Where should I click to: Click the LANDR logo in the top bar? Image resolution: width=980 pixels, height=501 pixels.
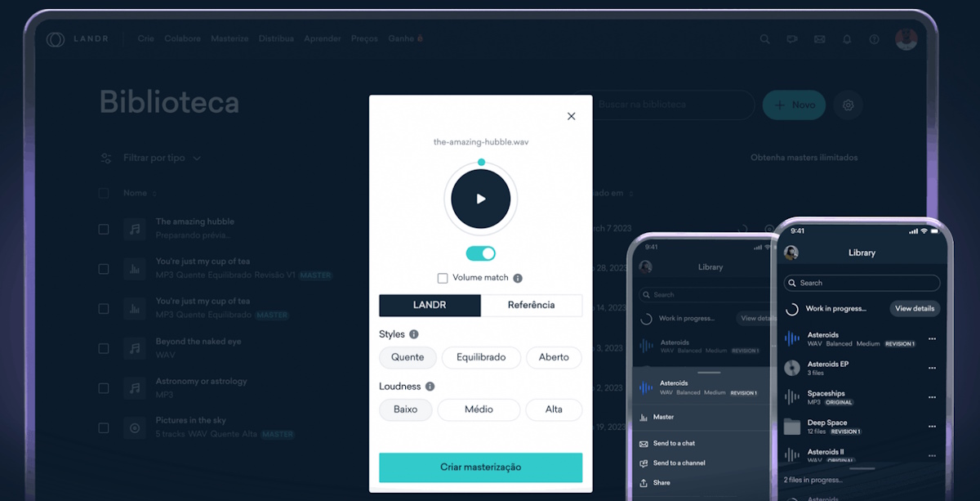78,39
